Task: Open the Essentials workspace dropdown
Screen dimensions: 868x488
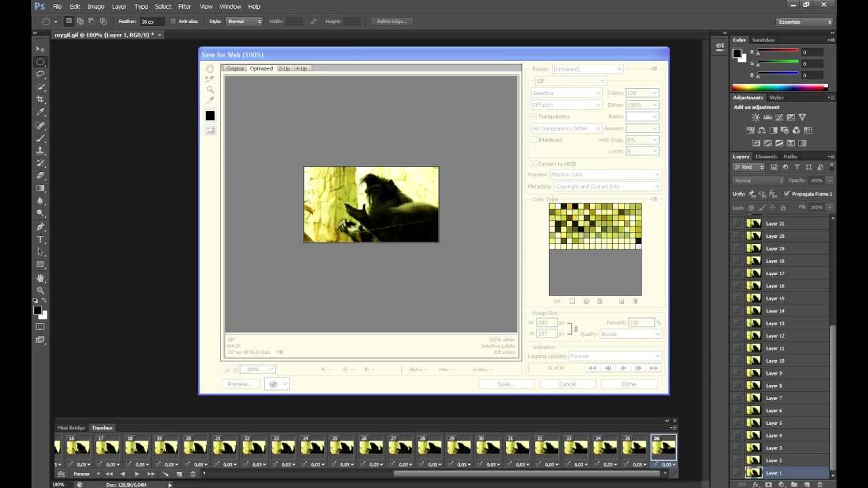Action: click(804, 22)
